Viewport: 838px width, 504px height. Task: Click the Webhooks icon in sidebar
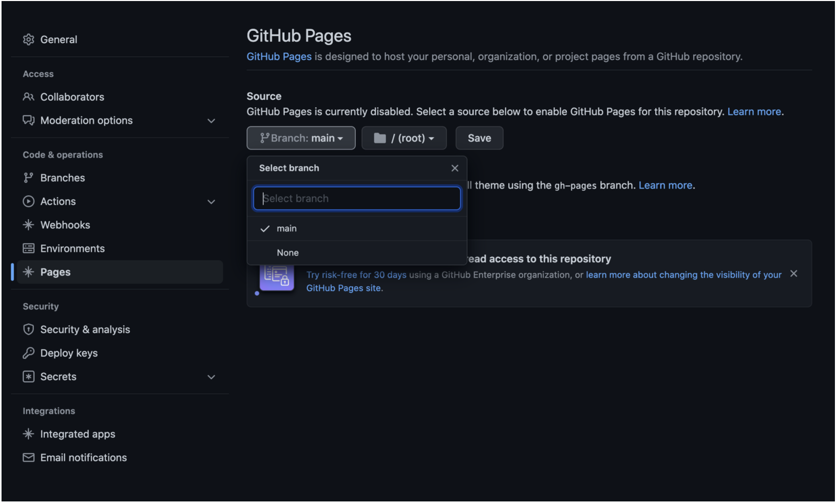28,225
